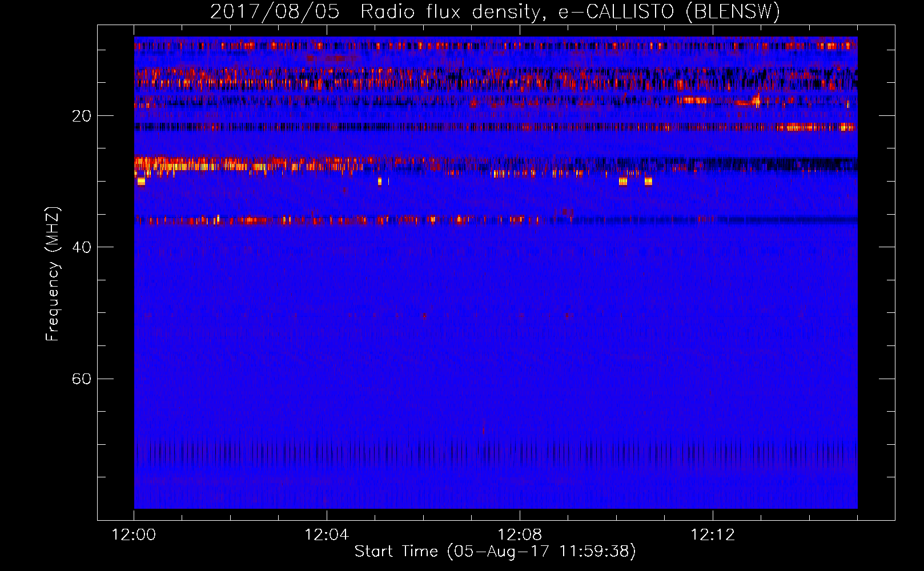This screenshot has width=924, height=571.
Task: Click the '60' frequency tick label
Action: [x=81, y=379]
